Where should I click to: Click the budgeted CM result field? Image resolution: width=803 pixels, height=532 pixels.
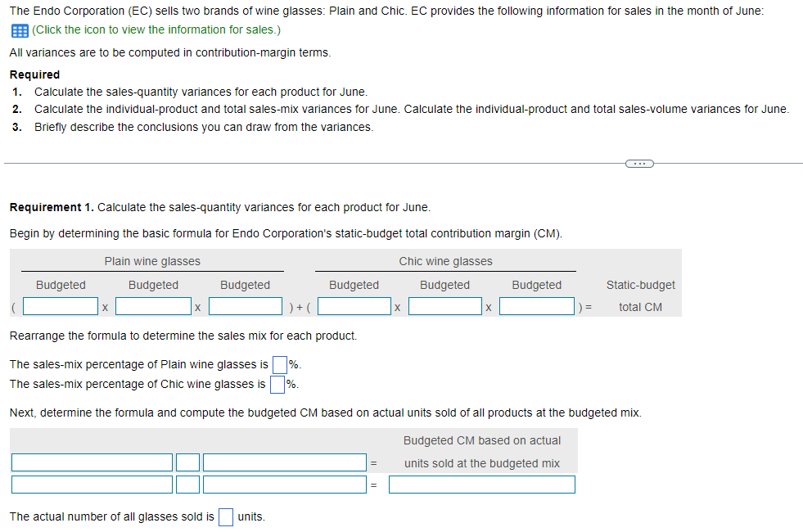pos(482,485)
